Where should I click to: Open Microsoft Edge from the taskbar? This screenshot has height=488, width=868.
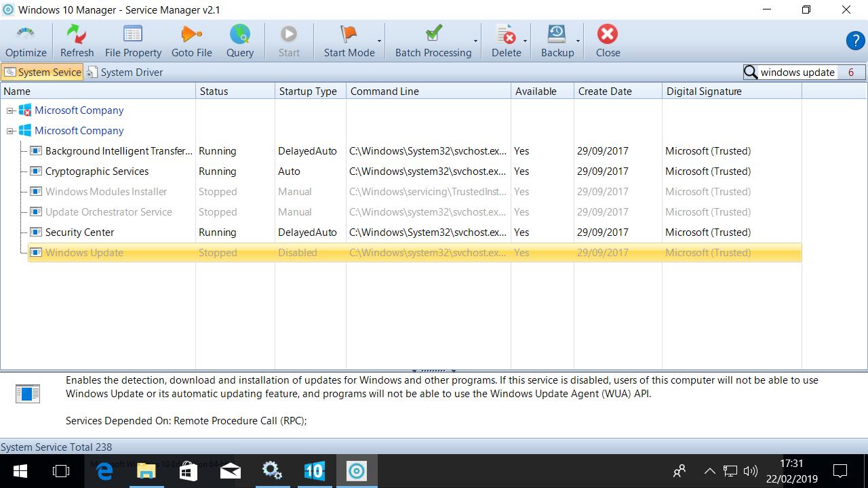104,471
